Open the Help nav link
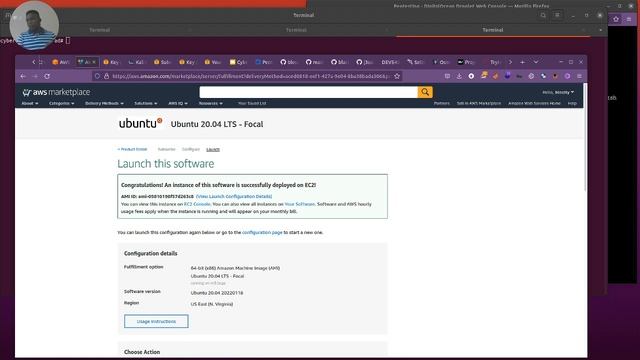 point(572,103)
